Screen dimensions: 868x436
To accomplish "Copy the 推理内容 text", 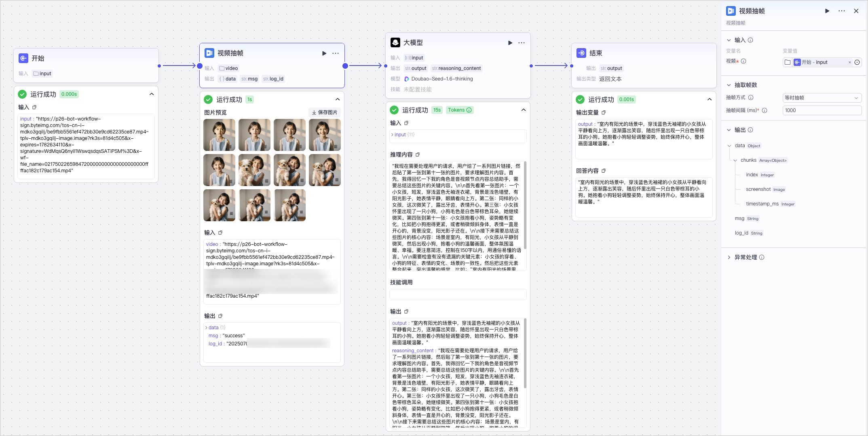I will (x=418, y=155).
